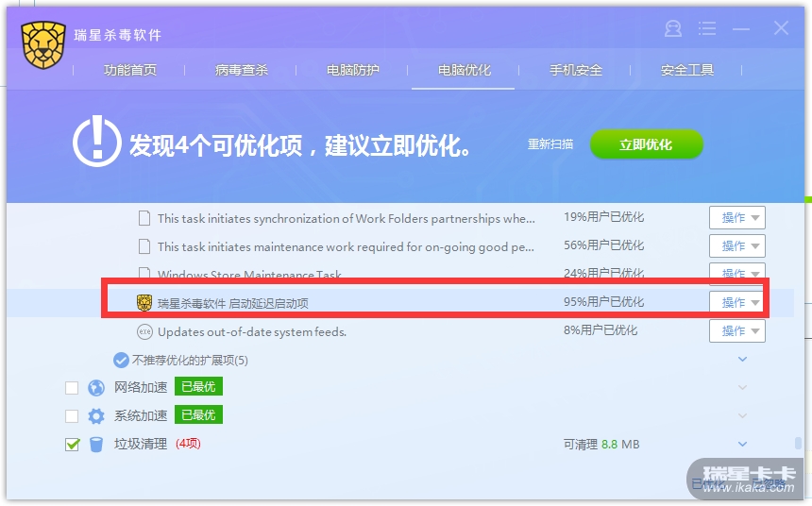Check the 系统加速 checkbox
The width and height of the screenshot is (812, 506).
point(72,416)
